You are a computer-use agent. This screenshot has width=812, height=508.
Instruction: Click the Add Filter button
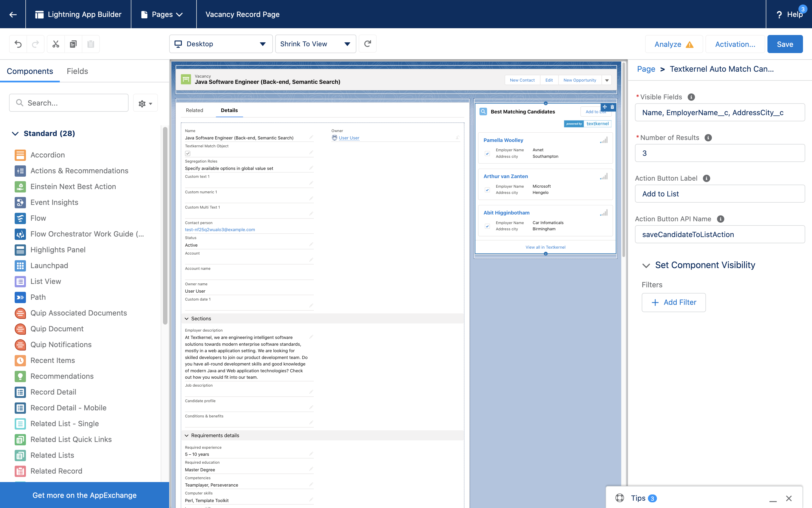(x=673, y=302)
